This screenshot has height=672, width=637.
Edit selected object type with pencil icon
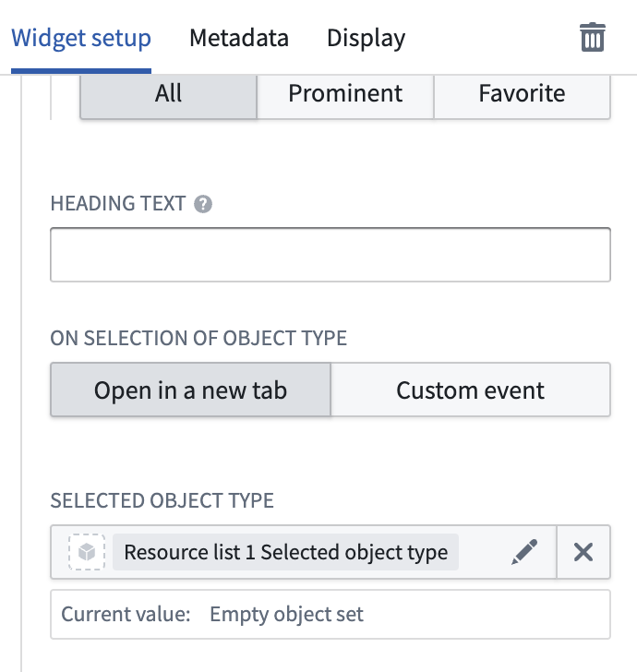click(524, 552)
